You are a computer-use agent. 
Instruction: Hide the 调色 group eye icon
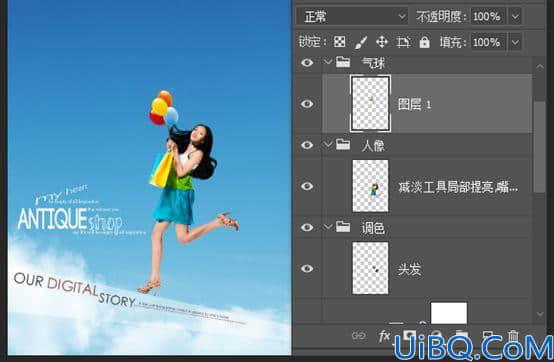tap(307, 227)
